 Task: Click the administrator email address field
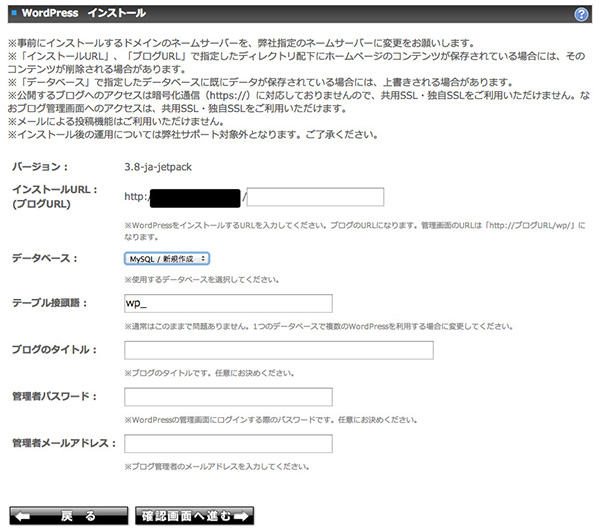pos(228,444)
